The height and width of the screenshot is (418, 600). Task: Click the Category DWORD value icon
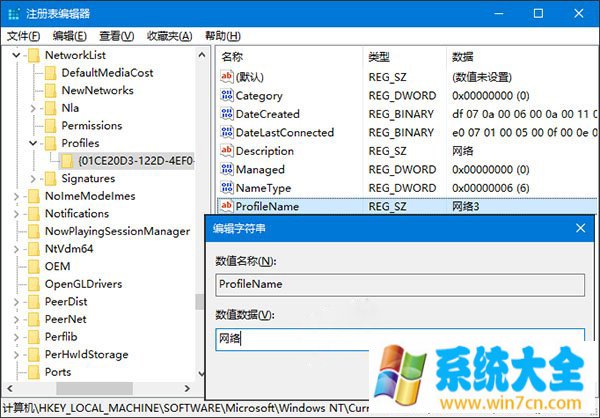click(227, 95)
